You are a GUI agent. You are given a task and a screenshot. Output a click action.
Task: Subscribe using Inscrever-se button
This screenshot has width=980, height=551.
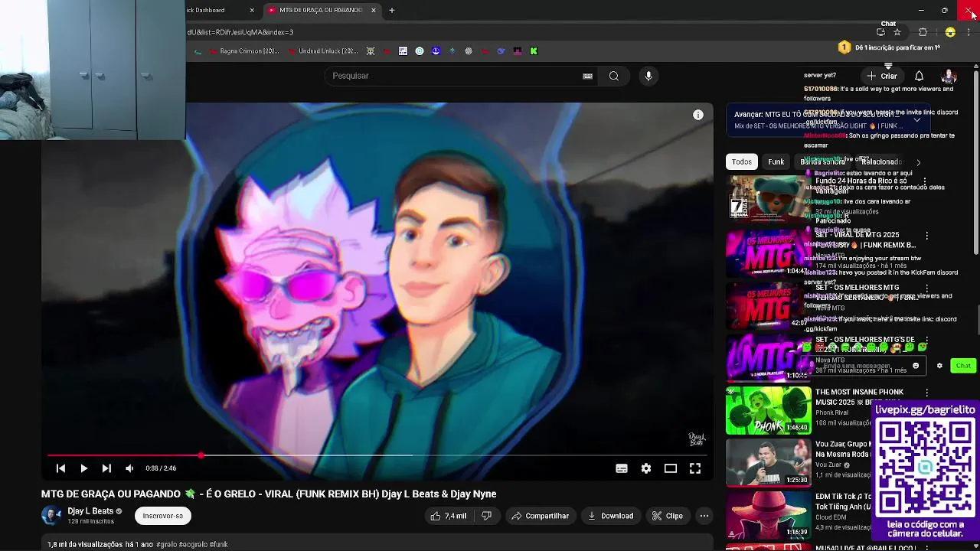[x=162, y=516]
